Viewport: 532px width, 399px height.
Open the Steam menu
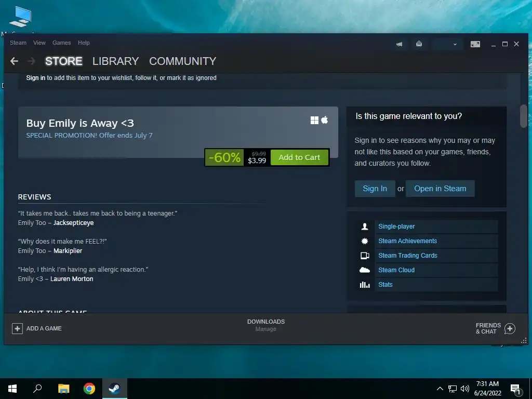[18, 43]
